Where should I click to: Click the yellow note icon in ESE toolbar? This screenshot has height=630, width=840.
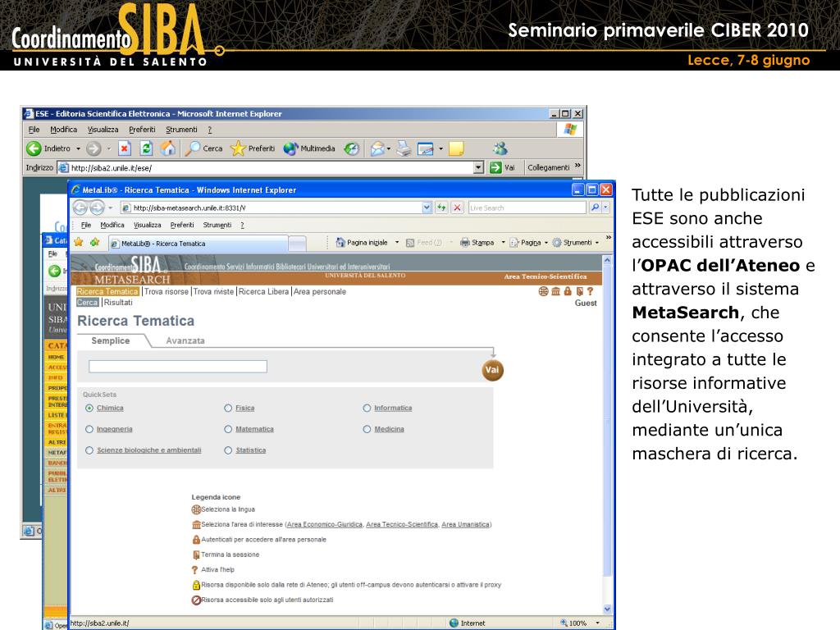point(456,148)
